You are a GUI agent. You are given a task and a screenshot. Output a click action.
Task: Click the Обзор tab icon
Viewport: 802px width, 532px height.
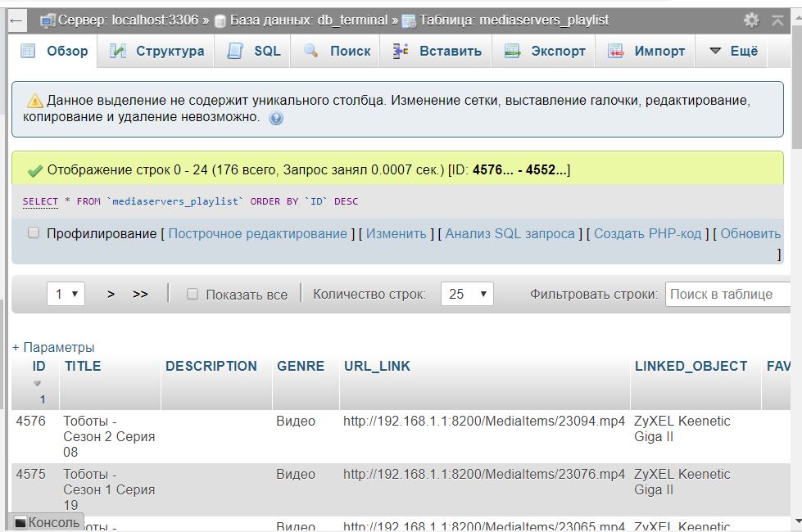(28, 51)
